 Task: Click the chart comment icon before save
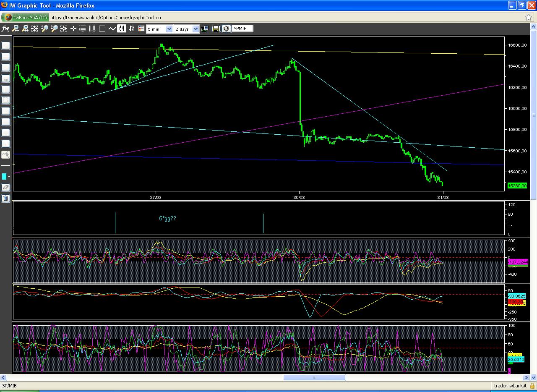point(204,29)
